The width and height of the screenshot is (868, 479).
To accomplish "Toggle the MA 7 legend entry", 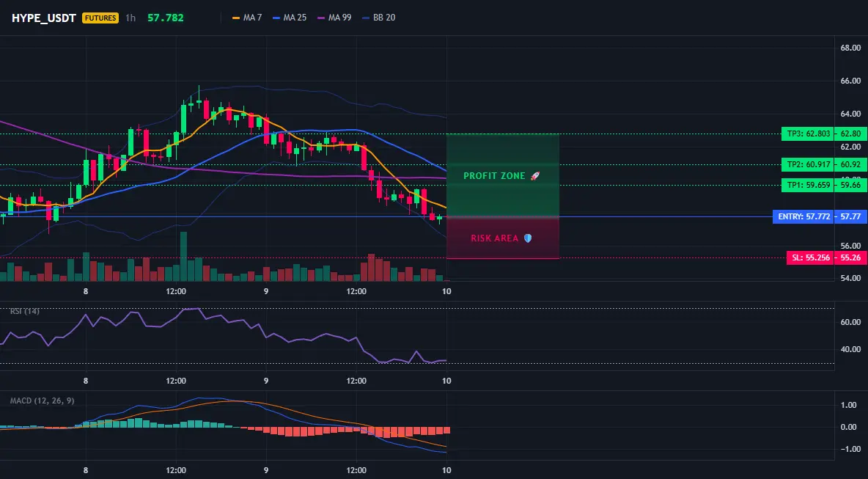I will (x=247, y=18).
